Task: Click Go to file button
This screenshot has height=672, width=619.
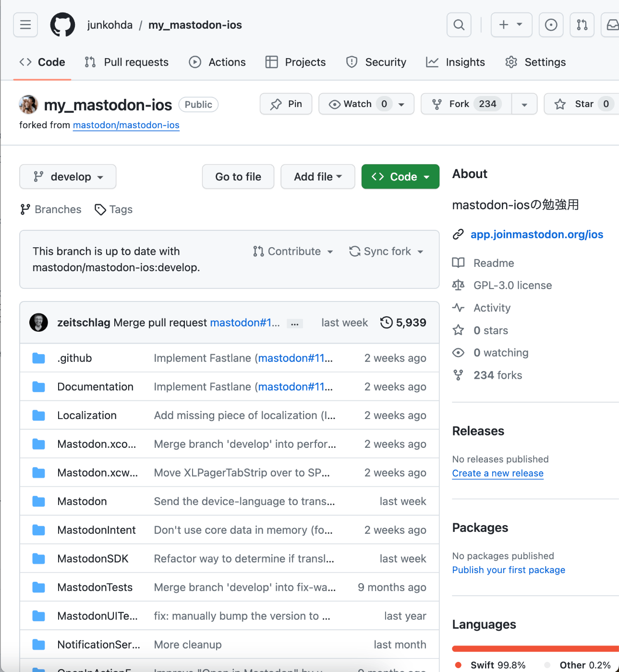Action: 238,177
